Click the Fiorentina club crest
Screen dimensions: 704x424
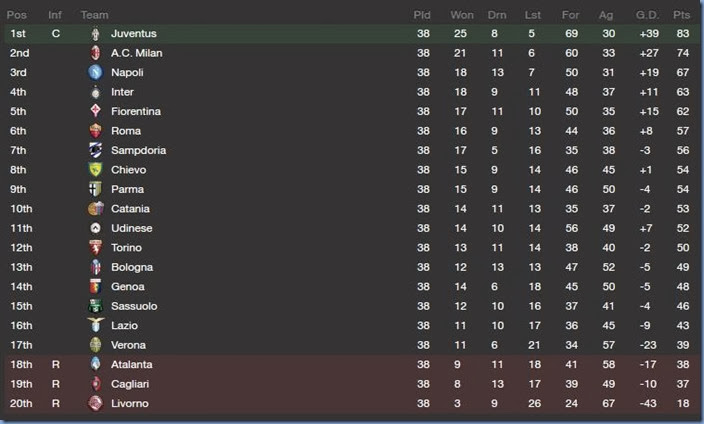96,112
